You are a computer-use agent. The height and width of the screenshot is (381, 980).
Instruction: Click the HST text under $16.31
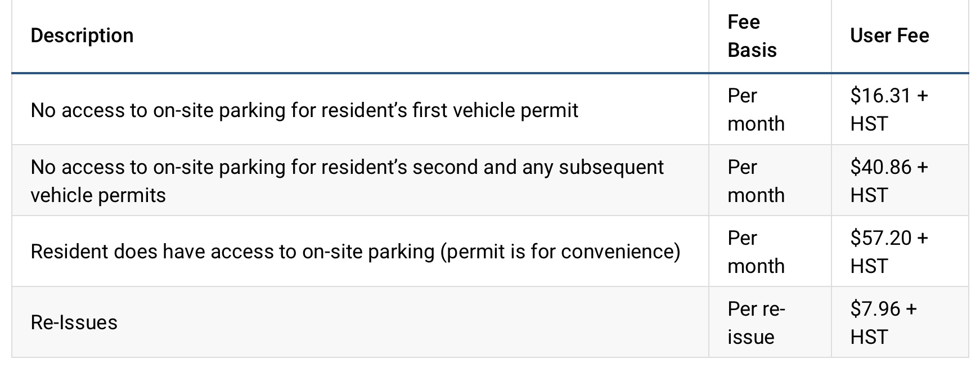tap(869, 124)
